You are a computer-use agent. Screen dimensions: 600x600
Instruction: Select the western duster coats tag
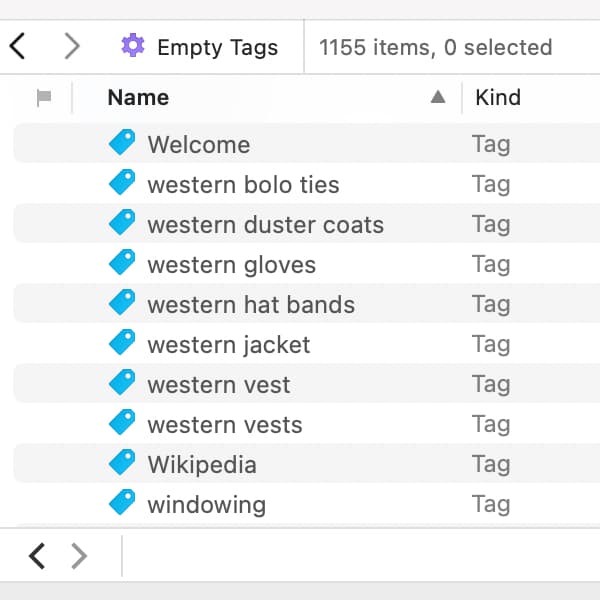tap(265, 224)
